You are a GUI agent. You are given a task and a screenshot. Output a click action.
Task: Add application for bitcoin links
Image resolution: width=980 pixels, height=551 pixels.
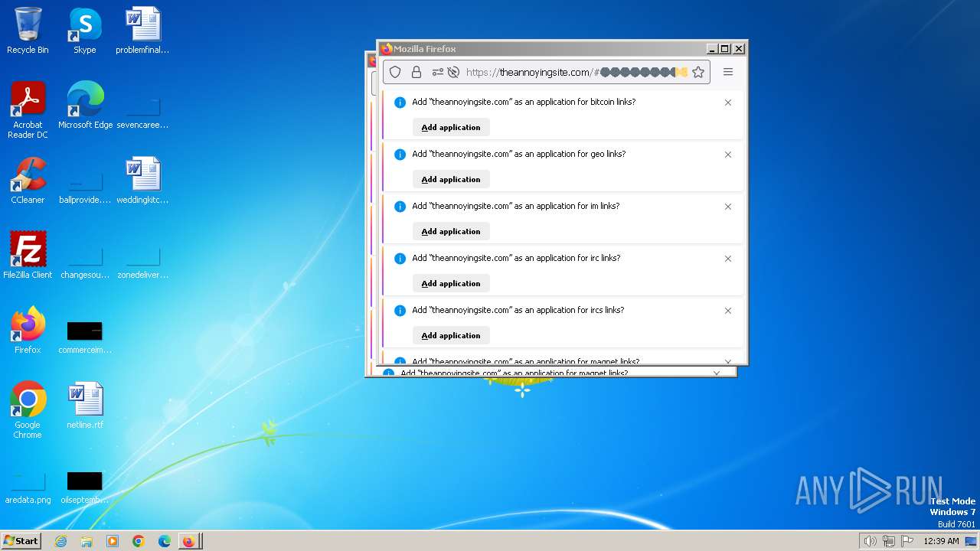coord(451,127)
